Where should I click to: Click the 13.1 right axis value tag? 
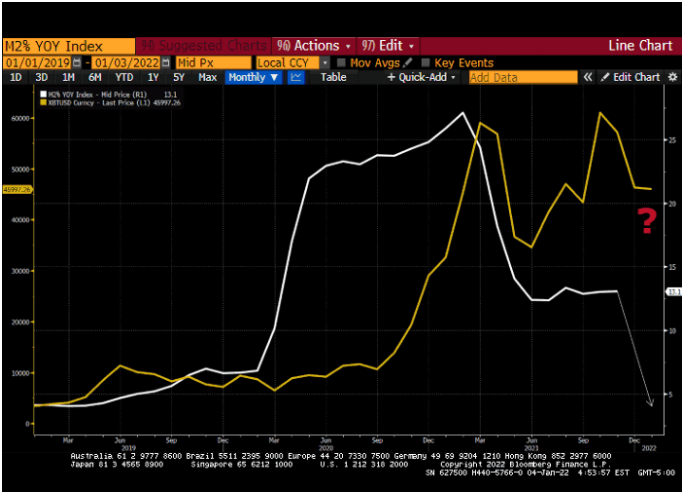click(674, 291)
